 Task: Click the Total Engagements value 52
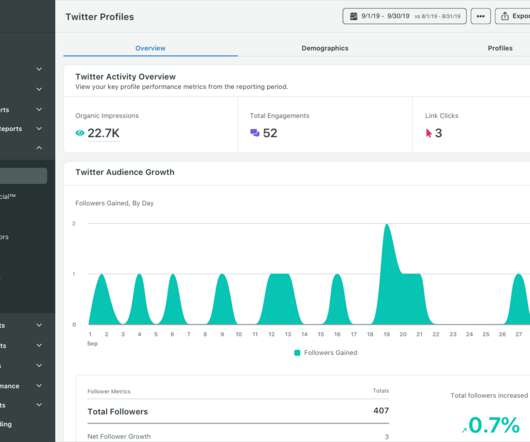[x=270, y=133]
